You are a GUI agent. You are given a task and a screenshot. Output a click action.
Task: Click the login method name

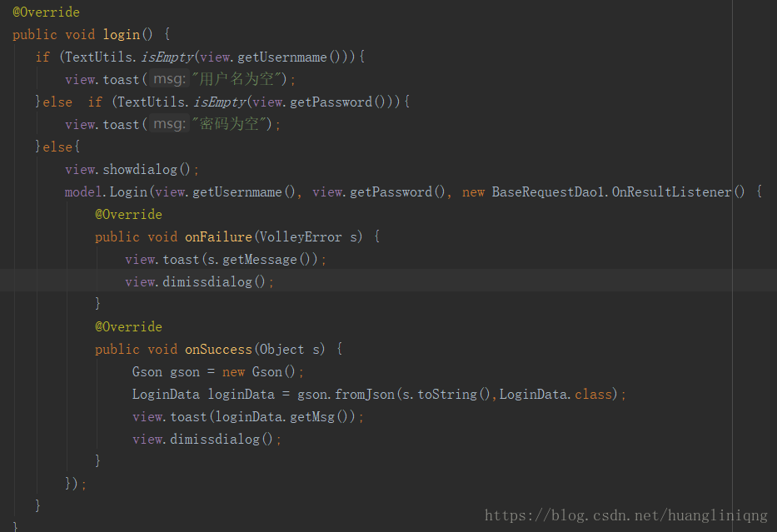(x=122, y=35)
